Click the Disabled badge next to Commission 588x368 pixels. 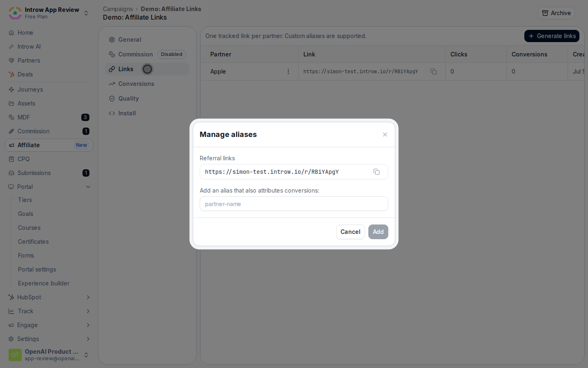[x=171, y=54]
